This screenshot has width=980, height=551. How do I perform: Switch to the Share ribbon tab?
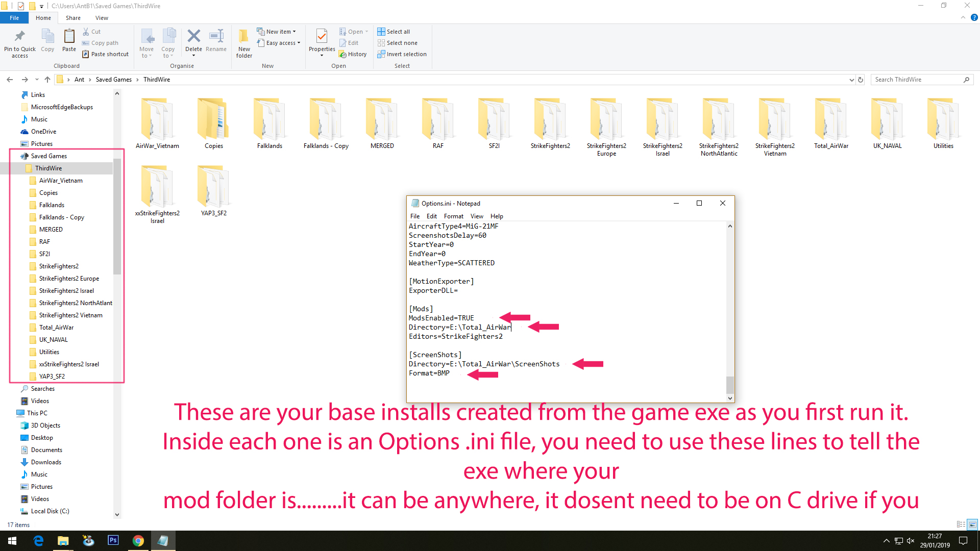click(x=73, y=18)
